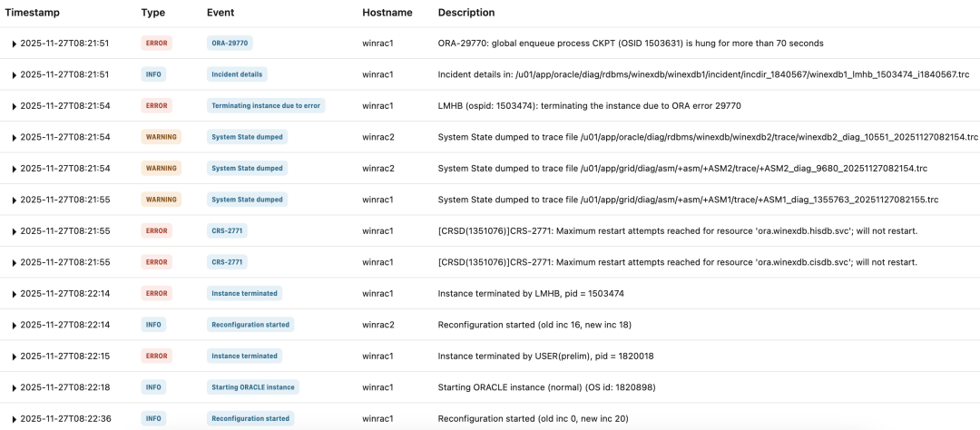
Task: Click winrac2 hostname on old inc 16 row
Action: [378, 325]
